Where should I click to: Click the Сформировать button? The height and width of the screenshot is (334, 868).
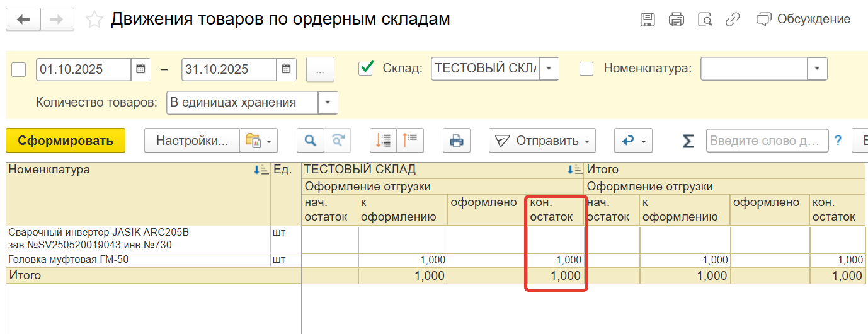click(x=66, y=141)
